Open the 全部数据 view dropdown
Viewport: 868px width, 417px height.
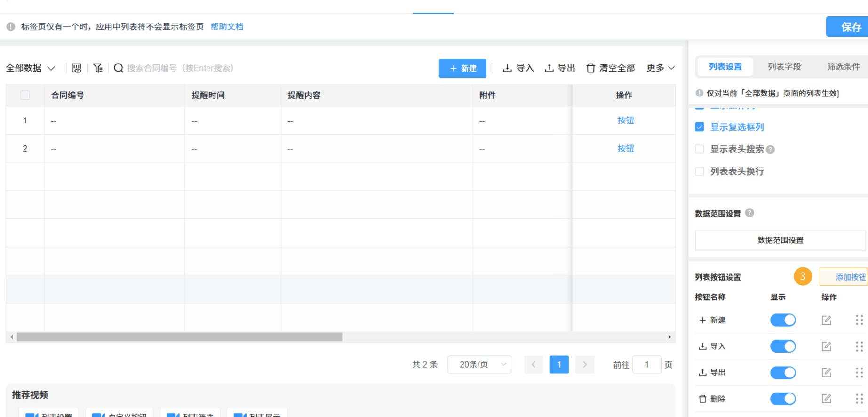coord(31,68)
